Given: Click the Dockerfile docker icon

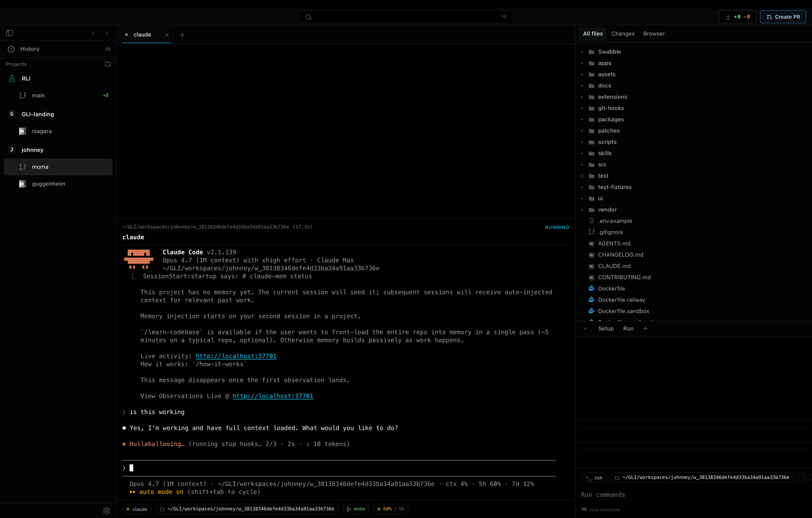Looking at the screenshot, I should (x=592, y=288).
